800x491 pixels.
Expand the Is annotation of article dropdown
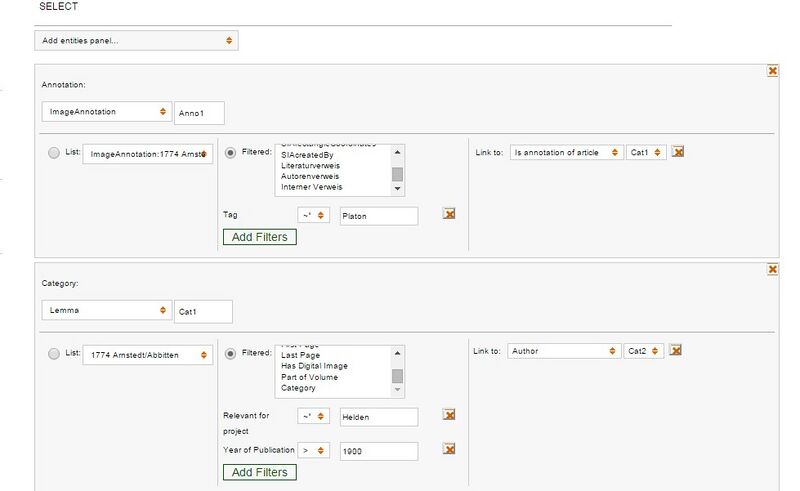566,153
